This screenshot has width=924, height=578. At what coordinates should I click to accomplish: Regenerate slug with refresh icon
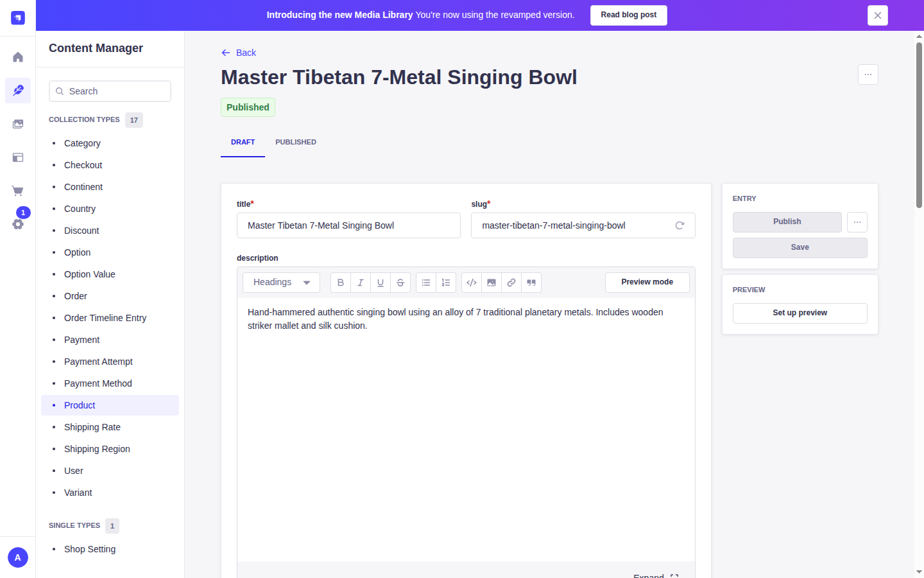tap(680, 225)
